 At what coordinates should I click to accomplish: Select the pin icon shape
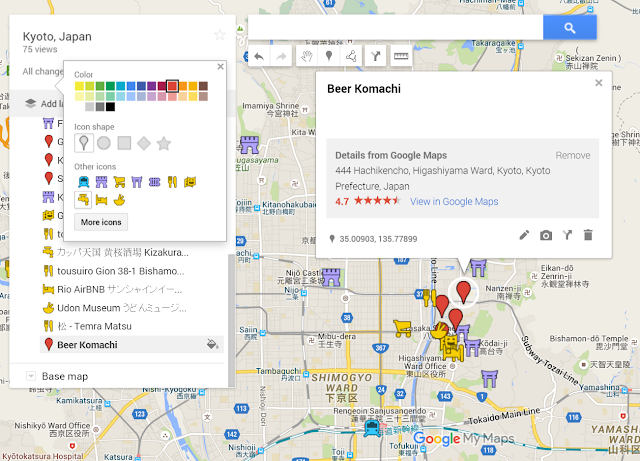coord(84,143)
